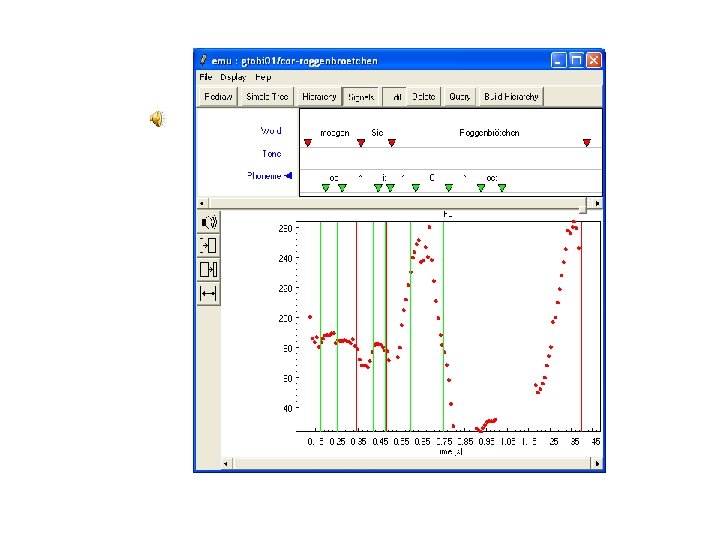The width and height of the screenshot is (720, 540).
Task: Click the blue arrow next to Phoneme
Action: [288, 175]
